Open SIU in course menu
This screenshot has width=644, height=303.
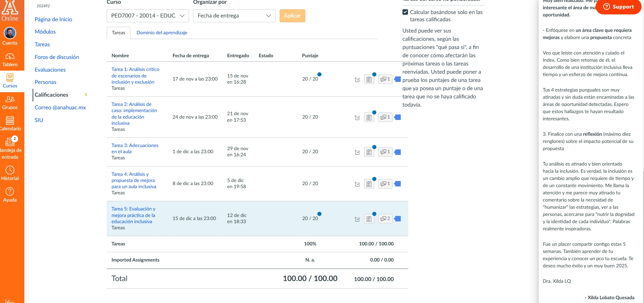tap(39, 120)
